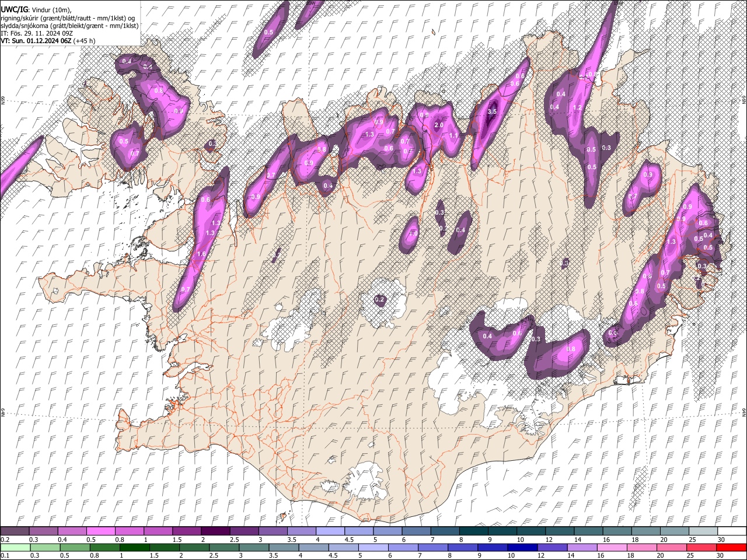Pick the deep blue swatch between 10 and 12, lower row
This screenshot has height=560, width=747.
[522, 548]
